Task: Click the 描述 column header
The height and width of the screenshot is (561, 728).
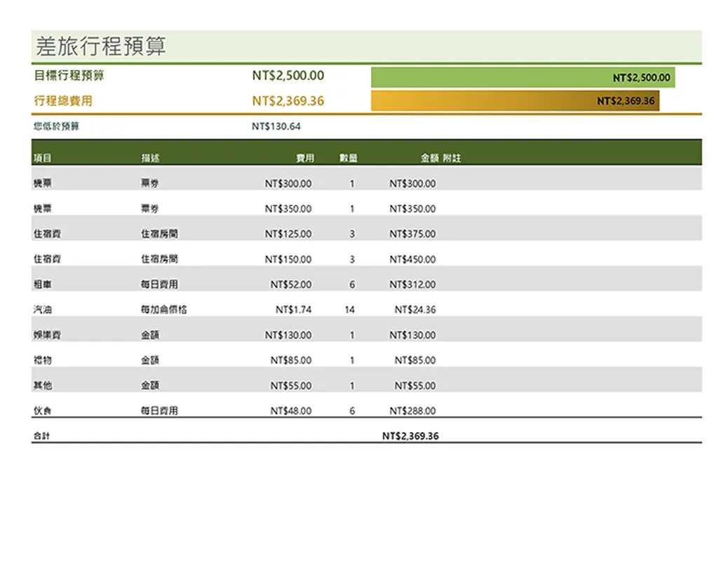Action: 150,158
